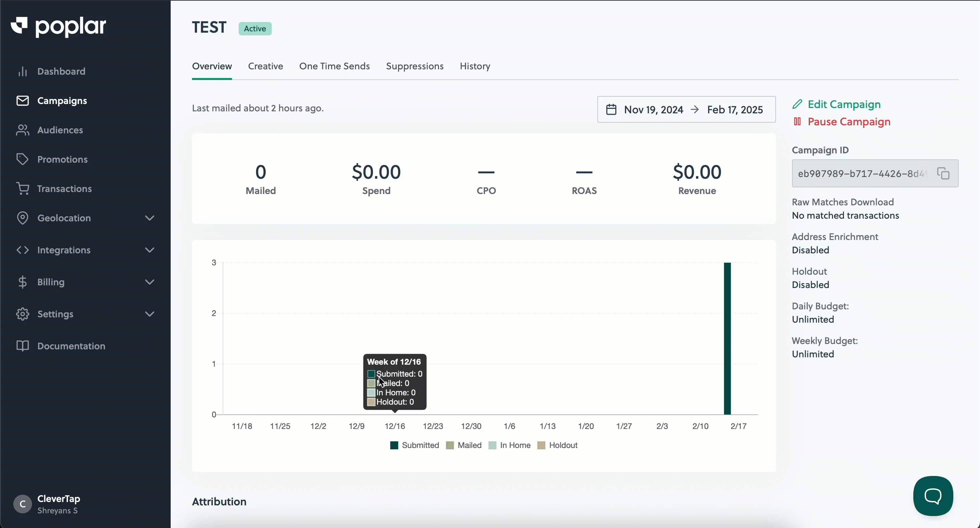Click the arrow between date range values
980x528 pixels.
click(695, 110)
